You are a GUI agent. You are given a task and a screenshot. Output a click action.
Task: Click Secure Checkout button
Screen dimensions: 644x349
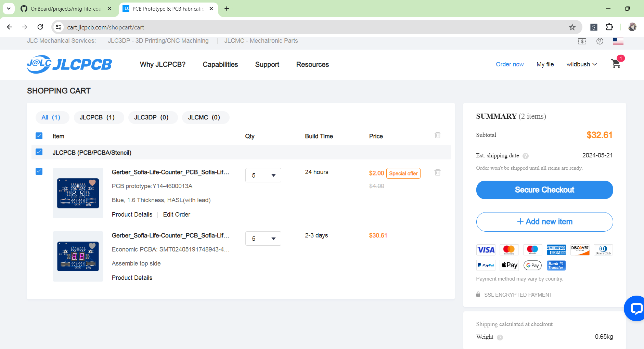pos(544,190)
